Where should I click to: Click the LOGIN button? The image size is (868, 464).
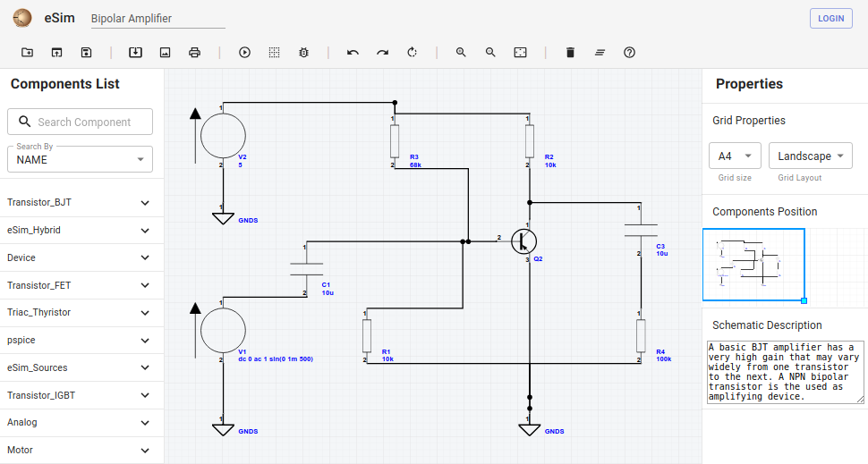pyautogui.click(x=831, y=18)
